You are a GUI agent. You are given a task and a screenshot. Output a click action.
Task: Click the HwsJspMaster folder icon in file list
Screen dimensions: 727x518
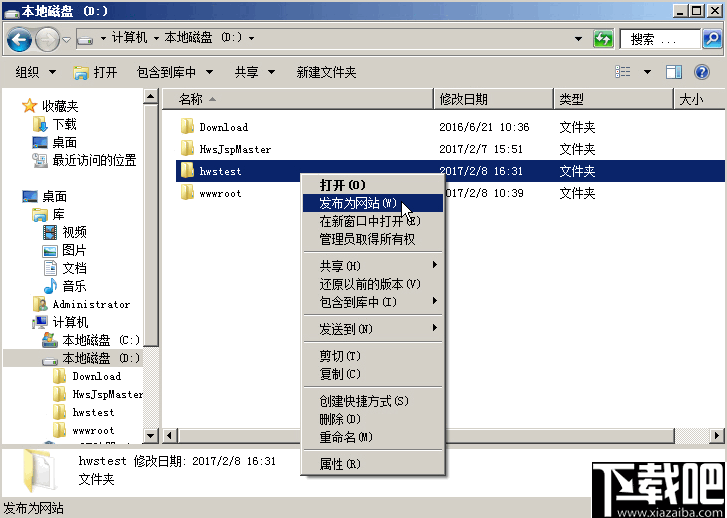[x=187, y=149]
